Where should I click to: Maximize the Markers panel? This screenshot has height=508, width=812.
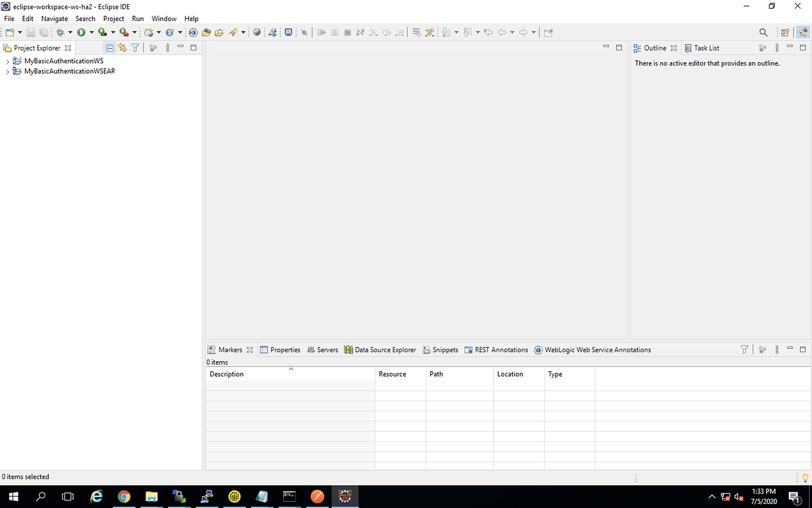point(803,350)
